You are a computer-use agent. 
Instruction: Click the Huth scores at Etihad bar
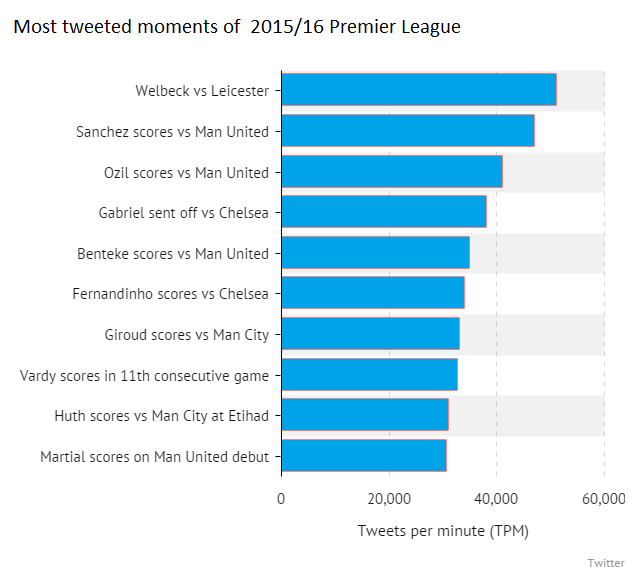(x=364, y=415)
